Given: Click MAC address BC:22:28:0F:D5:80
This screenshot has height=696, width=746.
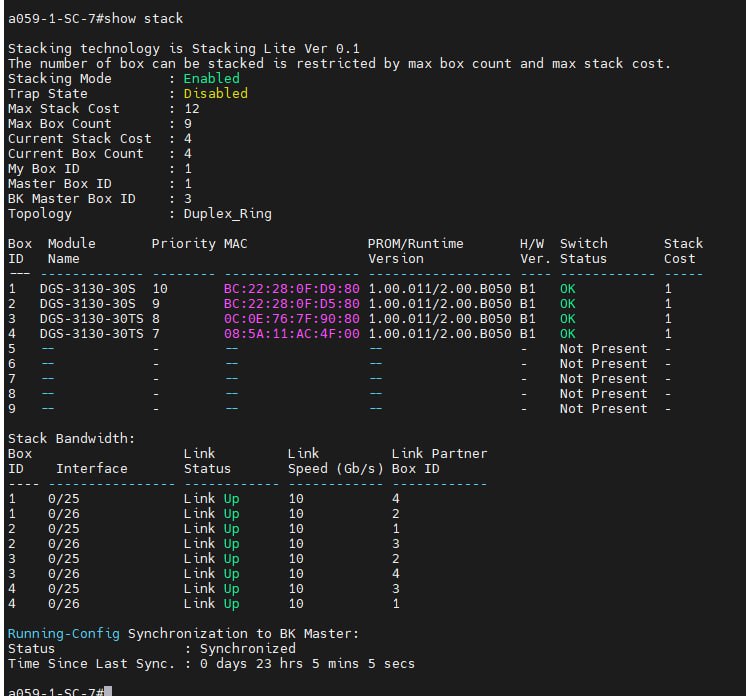Looking at the screenshot, I should point(292,304).
